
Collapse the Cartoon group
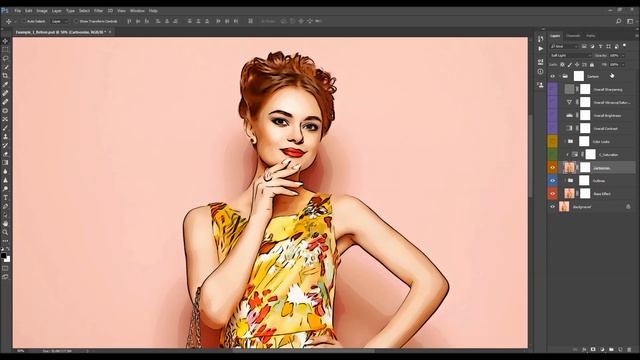pyautogui.click(x=560, y=76)
